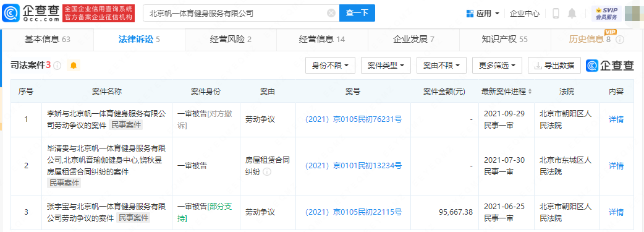Sort by 最新案件进程 column arrows
Image resolution: width=644 pixels, height=232 pixels.
coord(530,92)
